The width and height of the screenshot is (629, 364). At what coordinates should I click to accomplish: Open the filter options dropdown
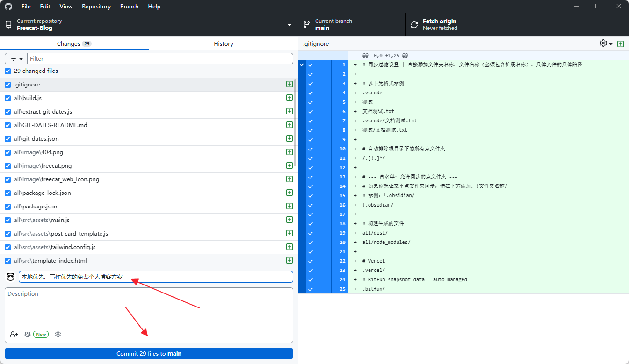tap(16, 59)
